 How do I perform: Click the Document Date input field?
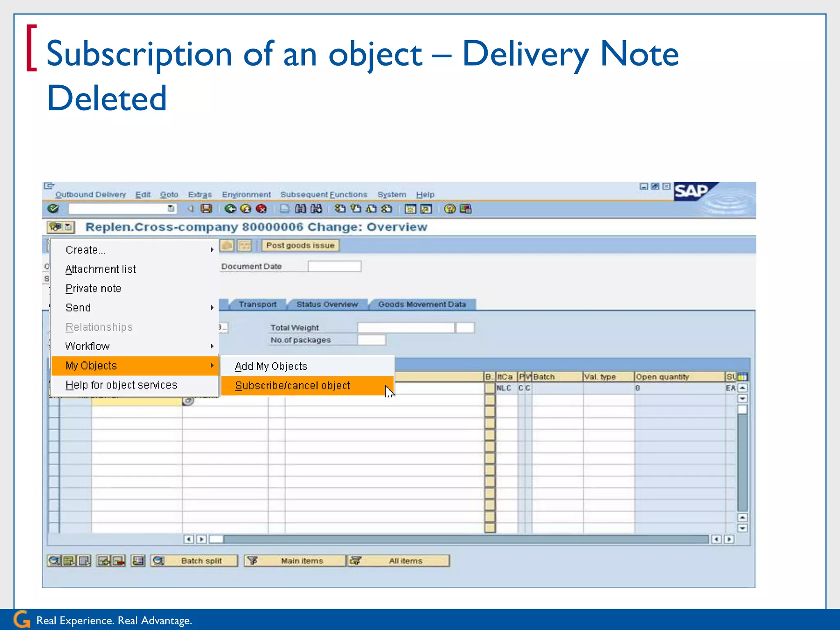click(334, 267)
